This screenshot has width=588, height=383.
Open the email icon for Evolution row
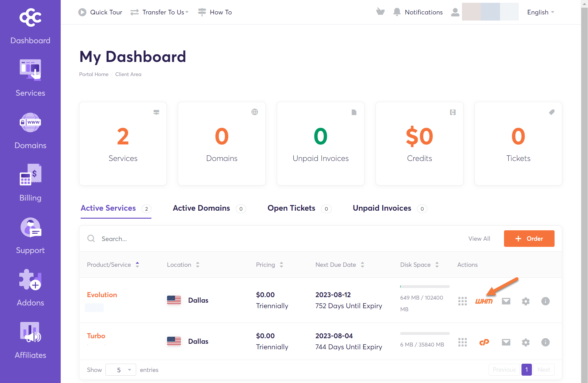pos(506,301)
